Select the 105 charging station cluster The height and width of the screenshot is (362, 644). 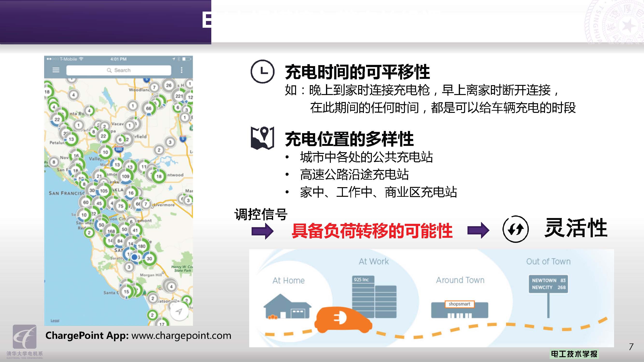coord(104,191)
